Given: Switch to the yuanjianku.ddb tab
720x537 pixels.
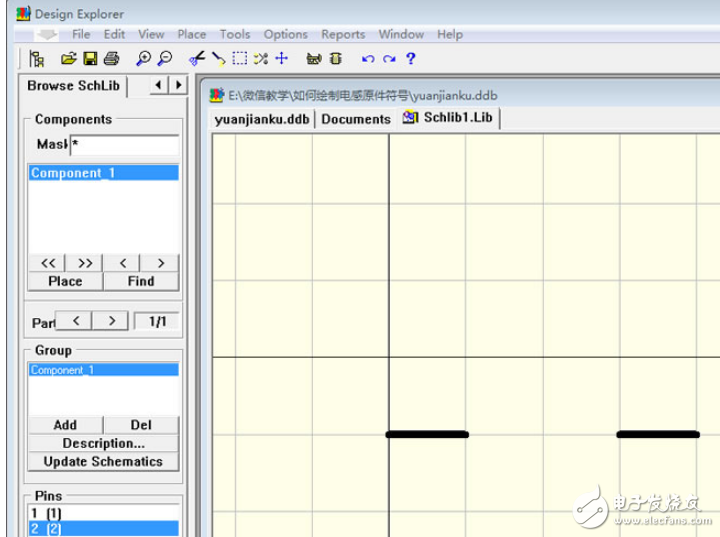Looking at the screenshot, I should [262, 119].
